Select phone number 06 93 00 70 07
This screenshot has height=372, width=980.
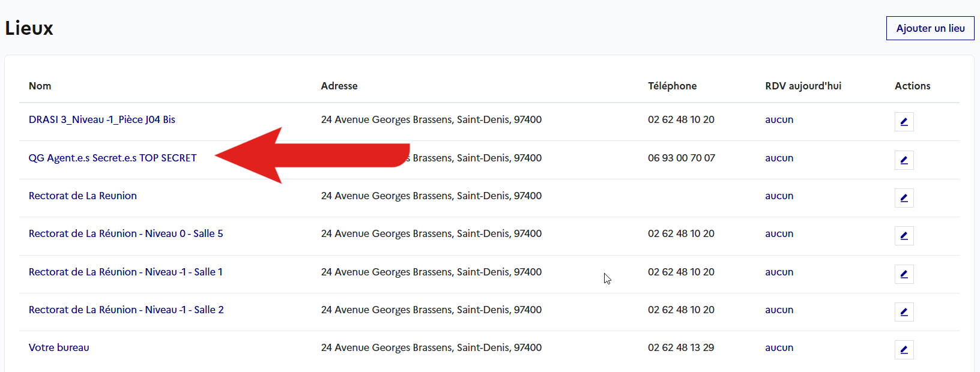[x=682, y=158]
